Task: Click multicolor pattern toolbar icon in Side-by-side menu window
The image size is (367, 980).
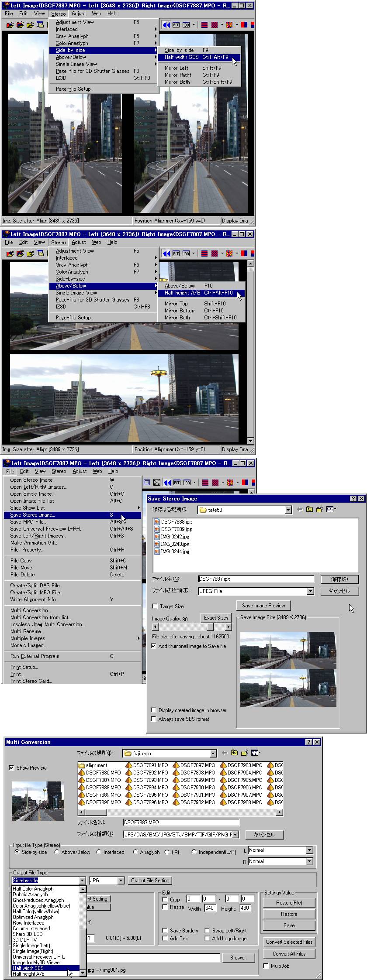Action: tap(230, 25)
